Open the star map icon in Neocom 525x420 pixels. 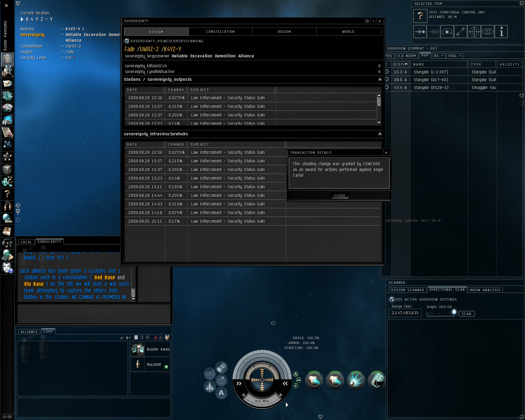[7, 145]
